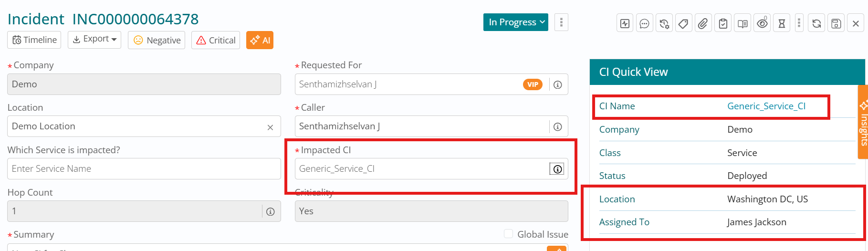The height and width of the screenshot is (251, 868).
Task: Open the conversation chat bubble icon
Action: [x=644, y=23]
